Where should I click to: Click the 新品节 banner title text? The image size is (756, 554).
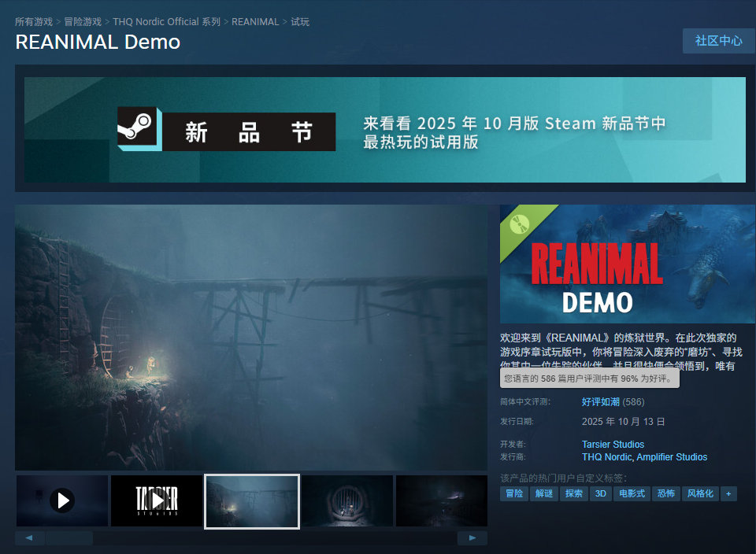coord(249,132)
